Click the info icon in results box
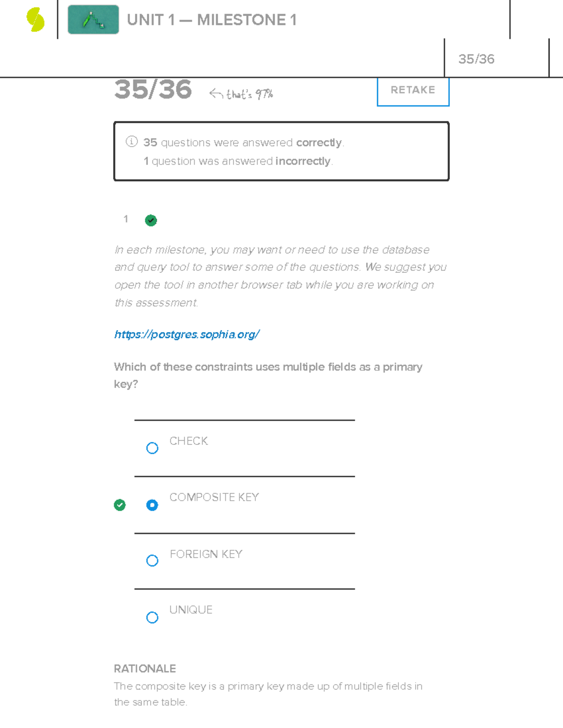This screenshot has height=728, width=563. [x=131, y=142]
